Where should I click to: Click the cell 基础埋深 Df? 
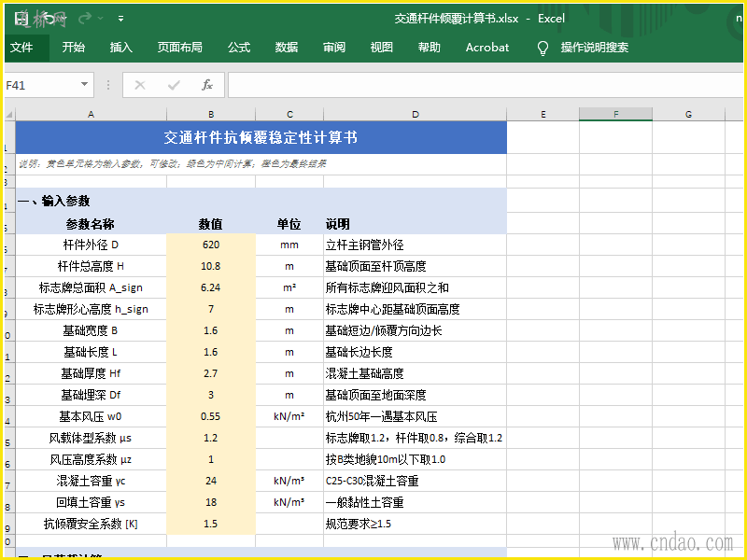[x=91, y=395]
